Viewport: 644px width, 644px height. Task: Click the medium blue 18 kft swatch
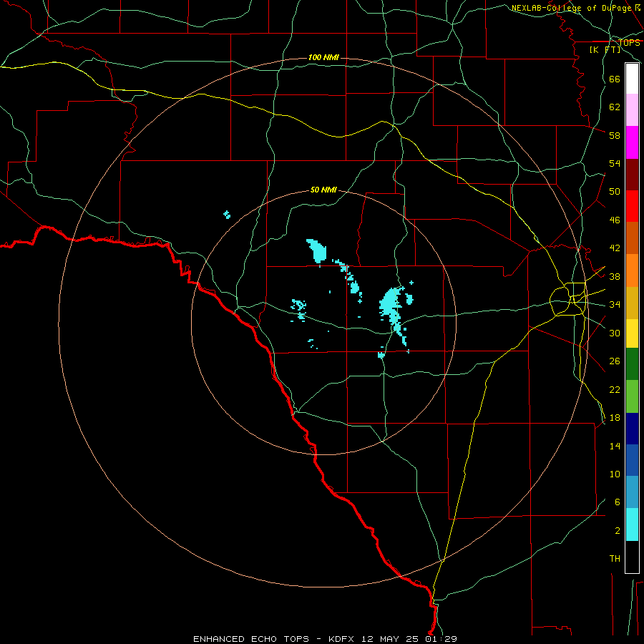632,460
